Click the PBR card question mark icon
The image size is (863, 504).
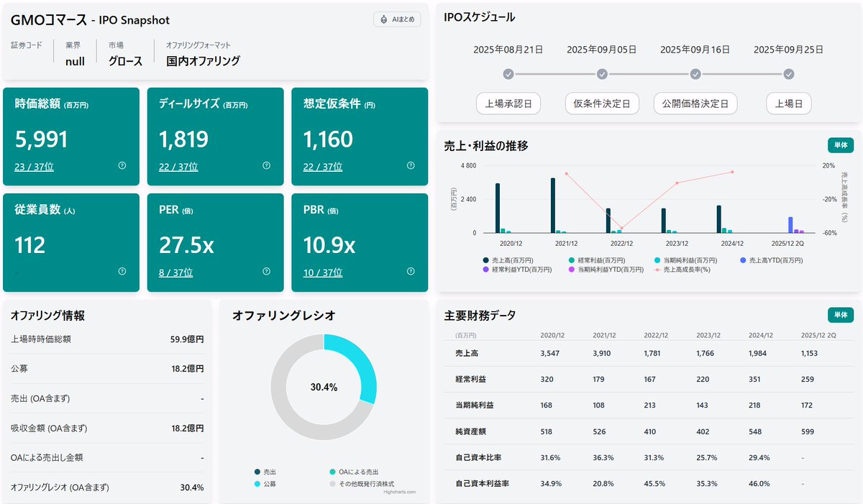tap(410, 272)
